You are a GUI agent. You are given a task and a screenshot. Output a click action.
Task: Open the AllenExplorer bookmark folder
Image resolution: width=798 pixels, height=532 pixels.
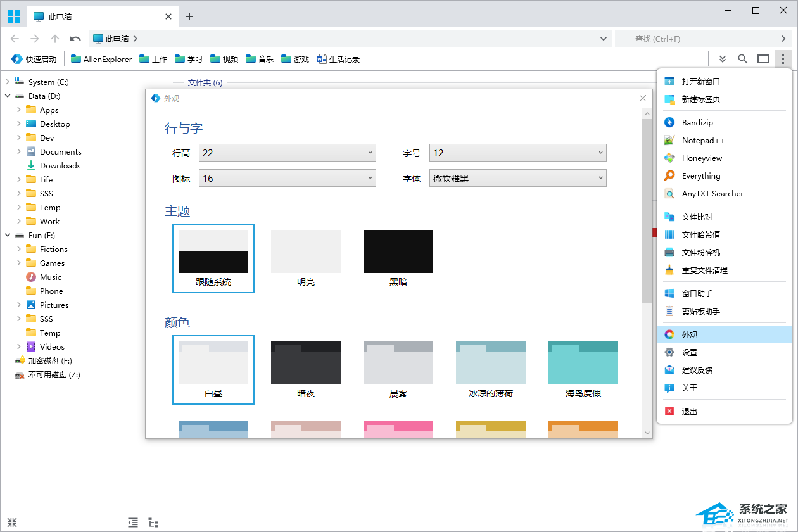[101, 59]
